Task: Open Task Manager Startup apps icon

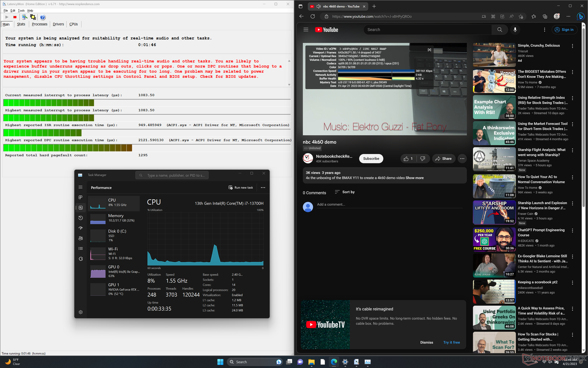Action: 81,228
